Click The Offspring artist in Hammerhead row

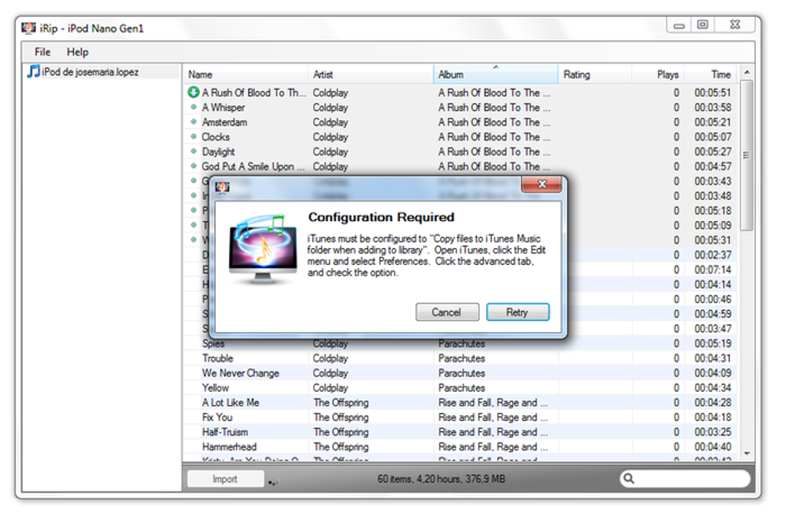point(341,447)
